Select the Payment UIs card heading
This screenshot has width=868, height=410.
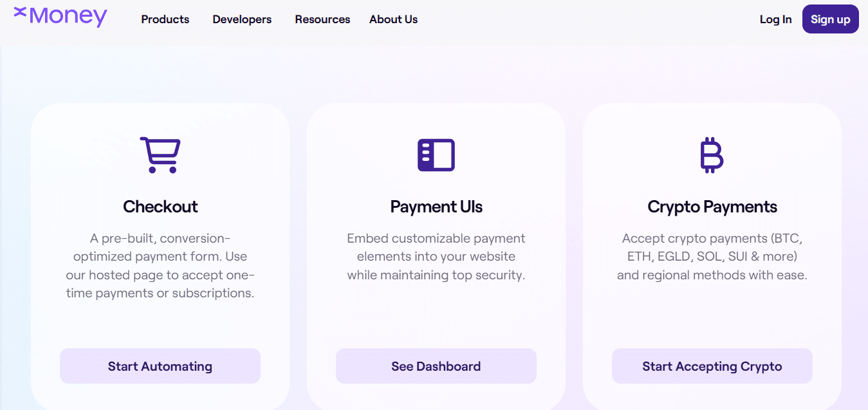(x=436, y=207)
